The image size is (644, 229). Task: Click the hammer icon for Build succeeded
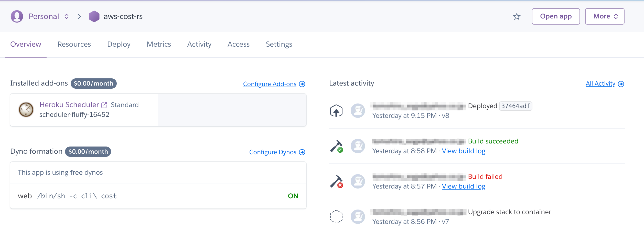336,146
